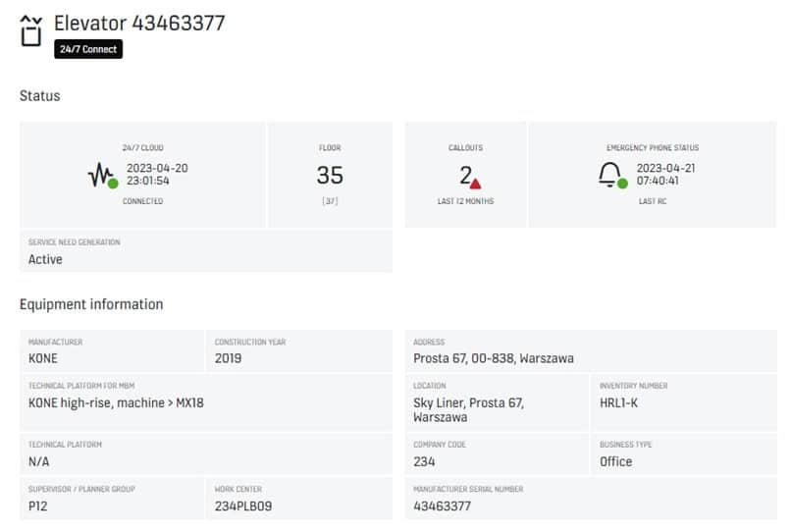Click the Business Type Office field

[x=686, y=453]
